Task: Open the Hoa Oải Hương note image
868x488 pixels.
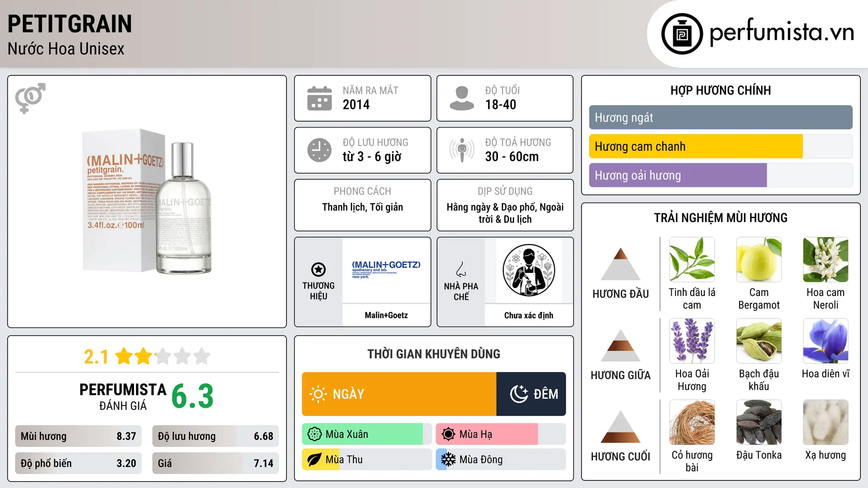Action: (692, 341)
